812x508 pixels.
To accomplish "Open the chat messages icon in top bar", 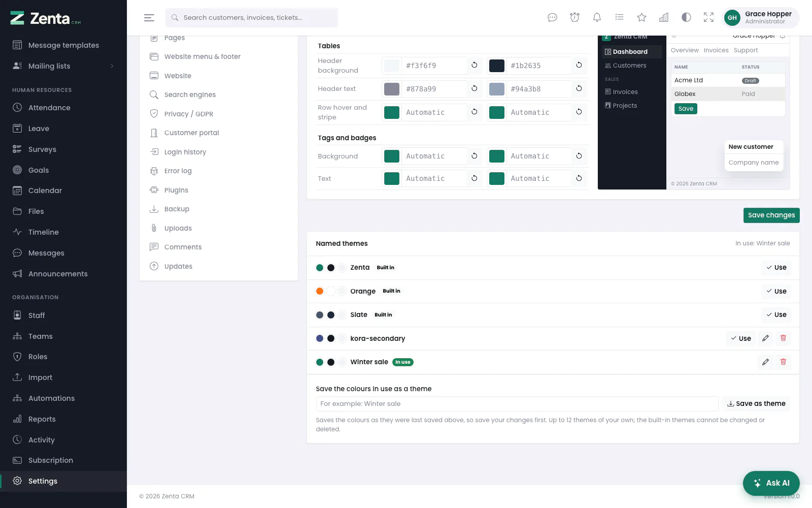I will click(x=552, y=18).
